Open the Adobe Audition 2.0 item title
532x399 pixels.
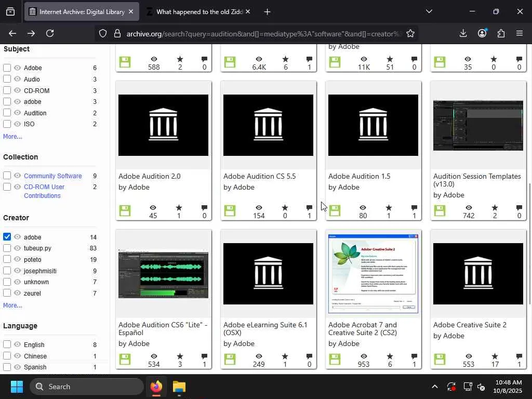(x=149, y=176)
